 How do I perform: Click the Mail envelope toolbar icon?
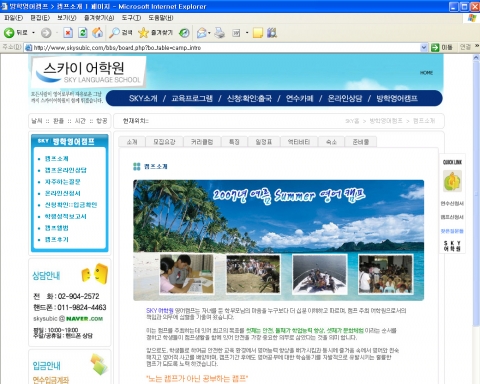[x=202, y=33]
